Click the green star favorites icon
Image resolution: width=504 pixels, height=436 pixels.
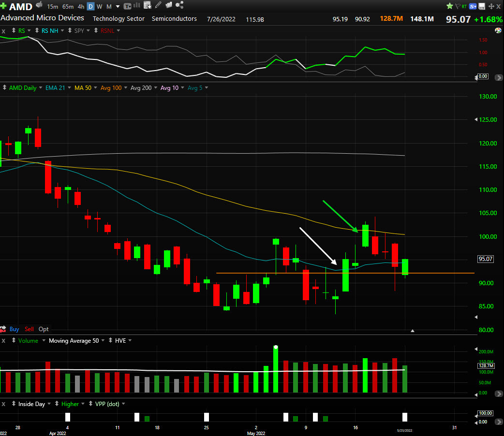[x=450, y=6]
